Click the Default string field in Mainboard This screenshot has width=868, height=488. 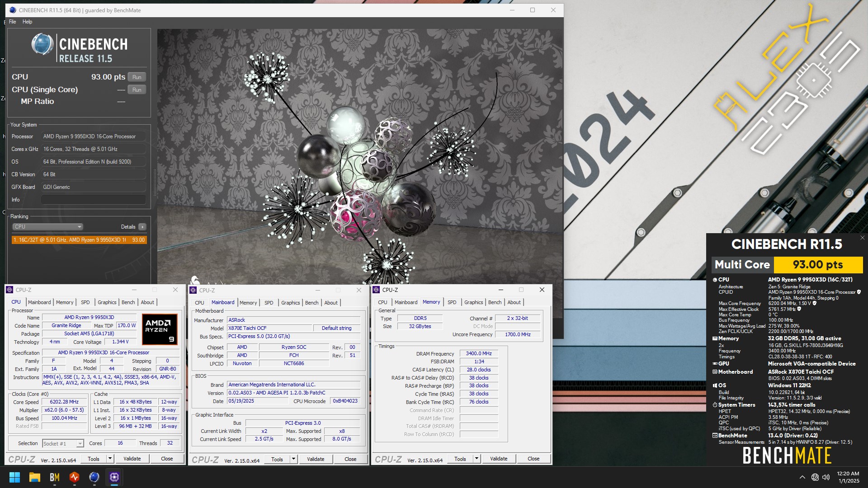pos(336,328)
